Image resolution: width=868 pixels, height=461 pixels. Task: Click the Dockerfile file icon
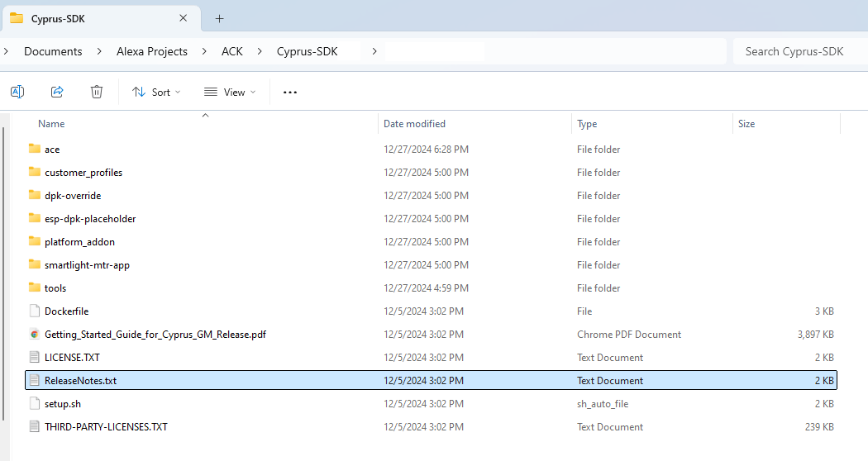pyautogui.click(x=35, y=311)
